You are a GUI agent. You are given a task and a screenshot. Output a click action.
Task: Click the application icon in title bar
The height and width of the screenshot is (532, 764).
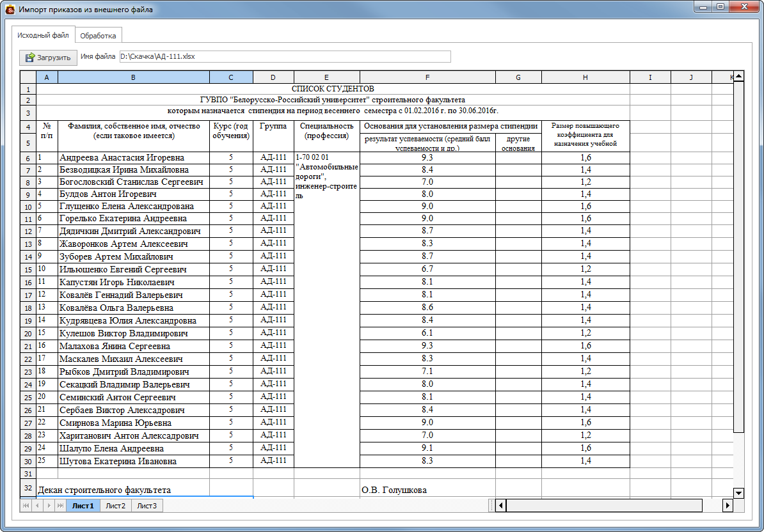[x=10, y=9]
